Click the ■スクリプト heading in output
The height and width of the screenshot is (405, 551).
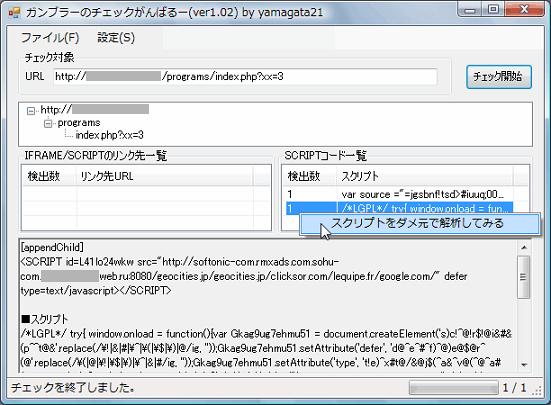tap(44, 319)
